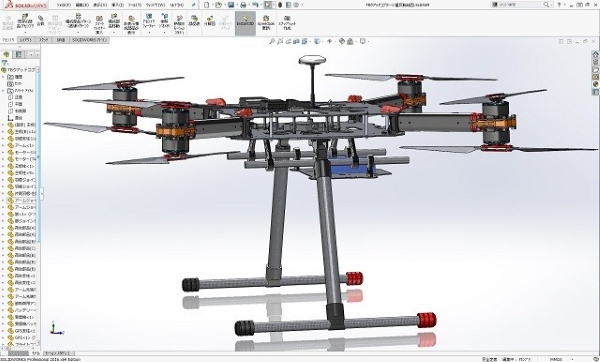Image resolution: width=600 pixels, height=362 pixels.
Task: Toggle the highlighted Instant3D button
Action: [x=245, y=23]
